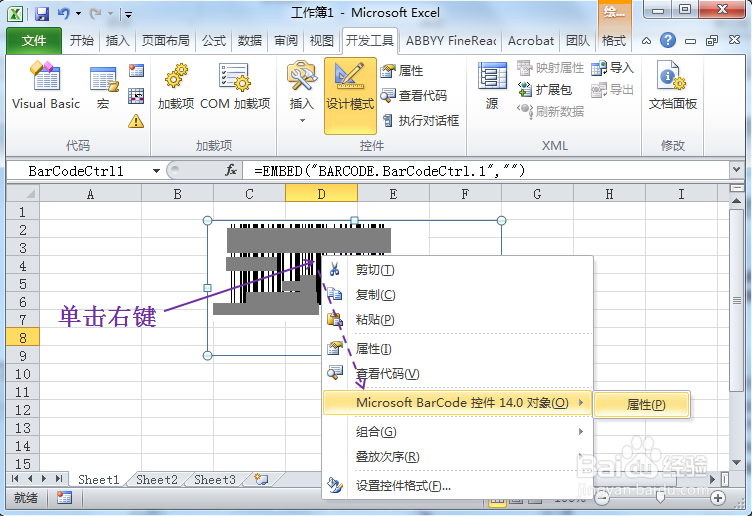752x516 pixels.
Task: Switch to the Sheet3 worksheet tab
Action: 215,480
